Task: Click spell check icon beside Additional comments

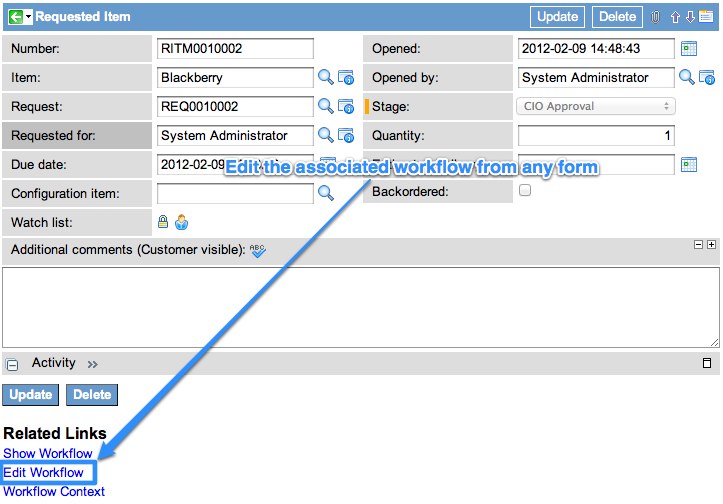Action: [x=258, y=251]
